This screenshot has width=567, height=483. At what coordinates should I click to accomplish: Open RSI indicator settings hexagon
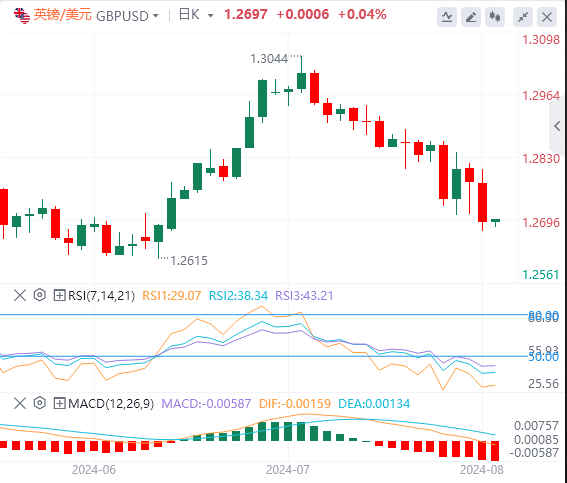(x=40, y=295)
